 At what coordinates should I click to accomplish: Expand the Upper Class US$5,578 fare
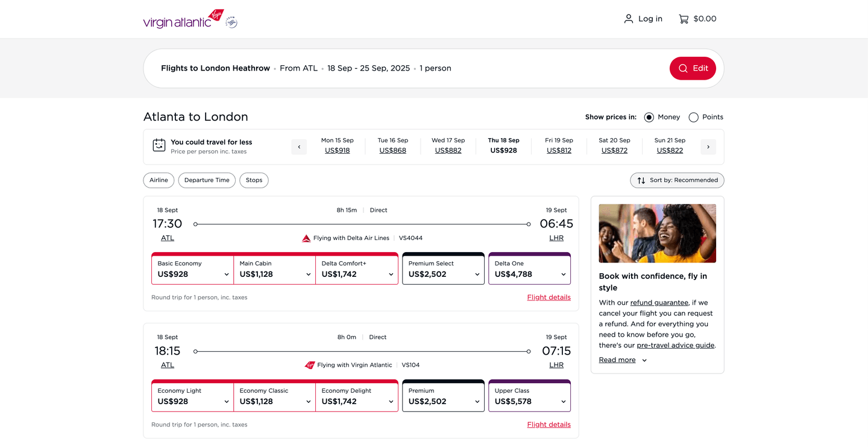529,396
